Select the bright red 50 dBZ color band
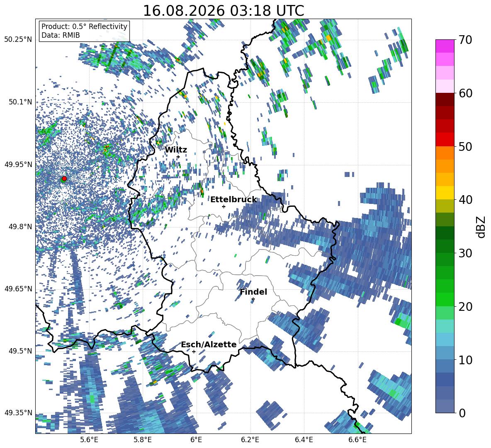 [445, 140]
